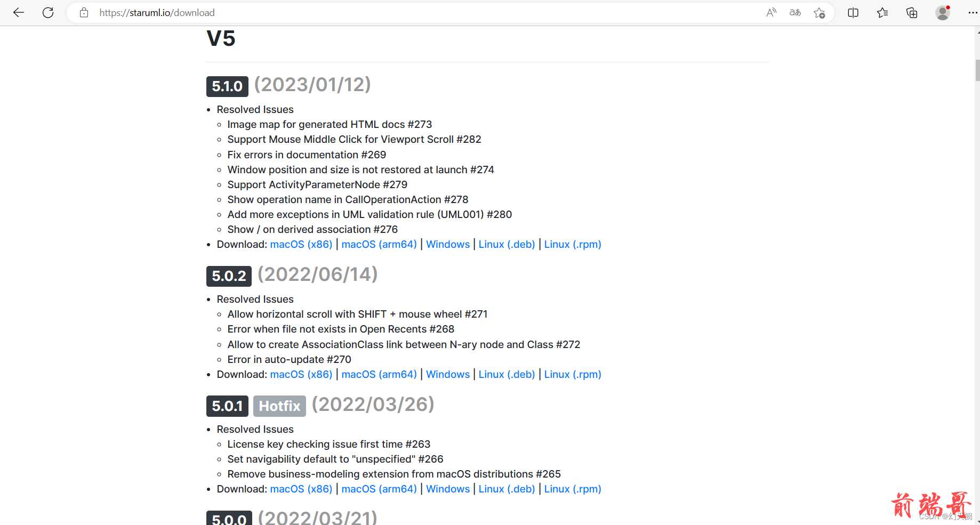The image size is (980, 525).
Task: Download 5.0.1 macOS (x86)
Action: click(x=301, y=489)
